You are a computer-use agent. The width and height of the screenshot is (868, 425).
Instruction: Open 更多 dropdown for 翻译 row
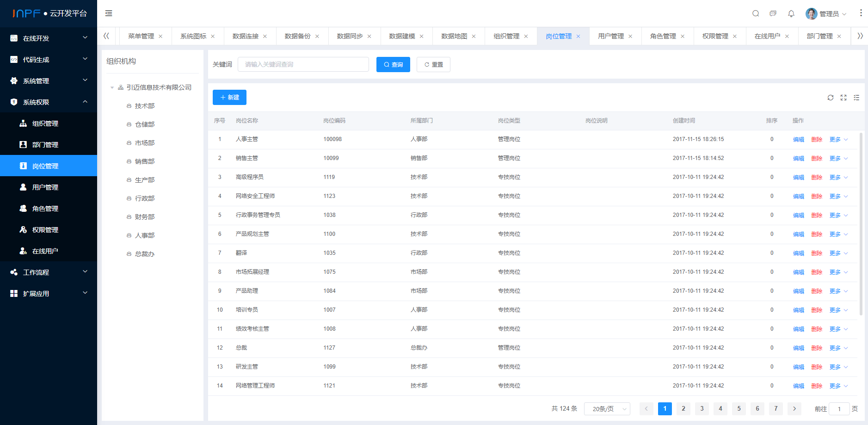tap(838, 253)
